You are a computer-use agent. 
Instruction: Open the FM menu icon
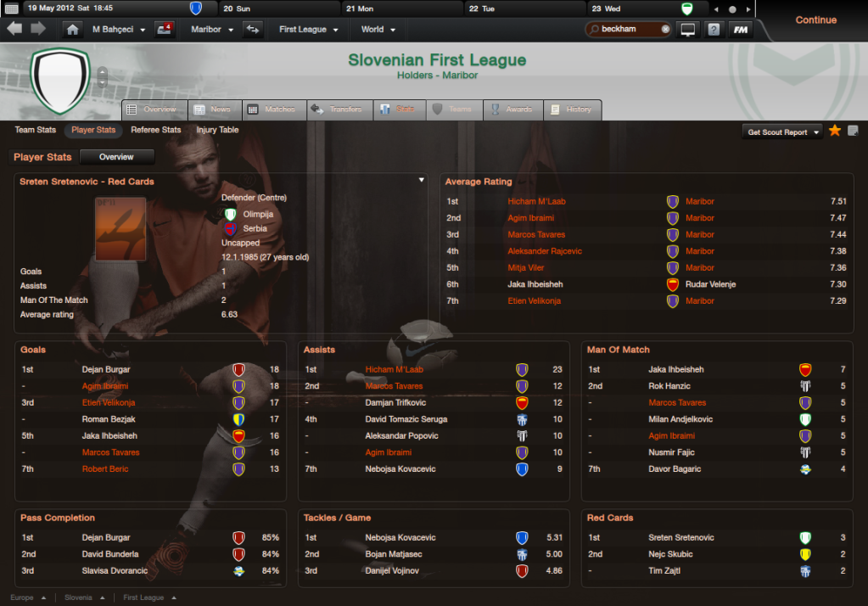coord(741,30)
